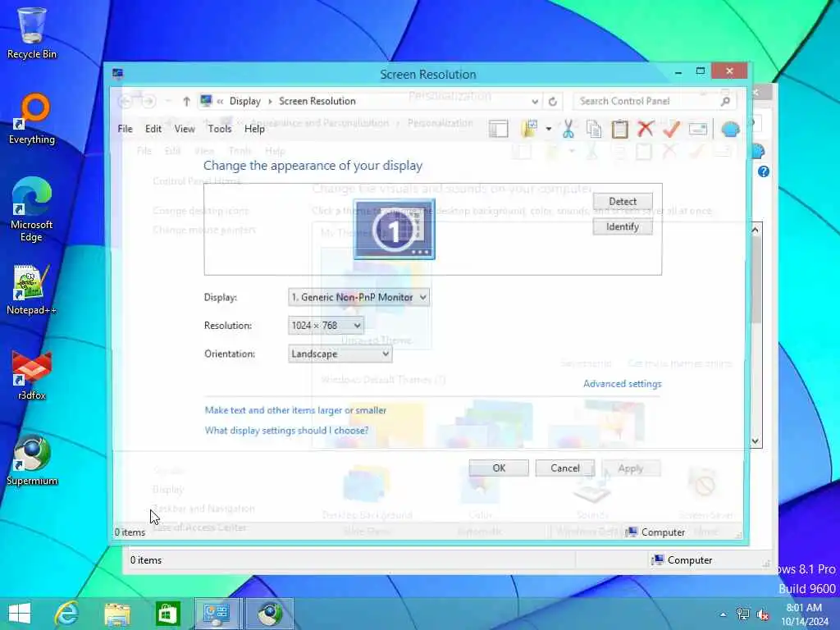Click the OK button
The width and height of the screenshot is (840, 630).
click(x=499, y=468)
